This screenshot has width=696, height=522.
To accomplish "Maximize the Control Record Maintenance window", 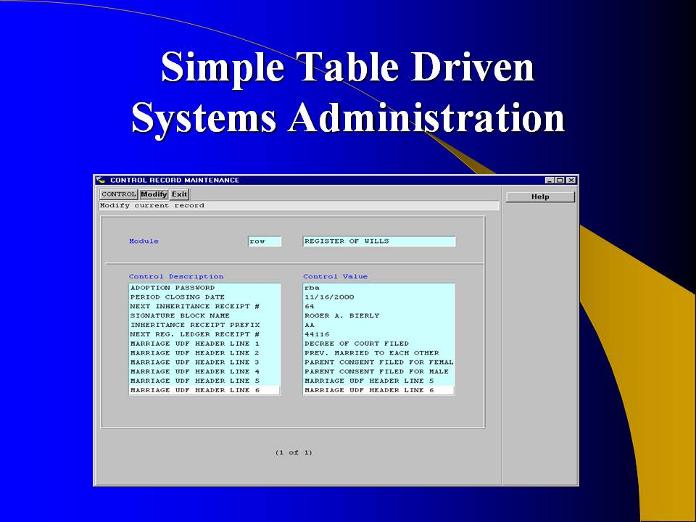I will pos(560,180).
